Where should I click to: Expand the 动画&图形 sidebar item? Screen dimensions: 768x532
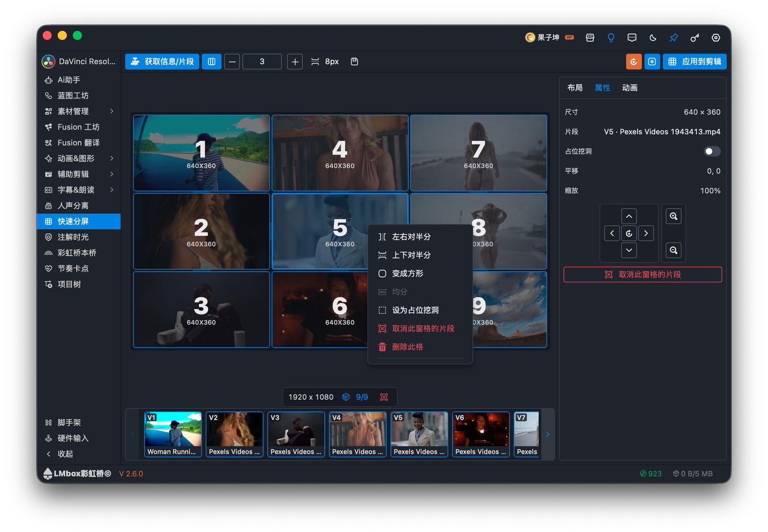click(79, 158)
